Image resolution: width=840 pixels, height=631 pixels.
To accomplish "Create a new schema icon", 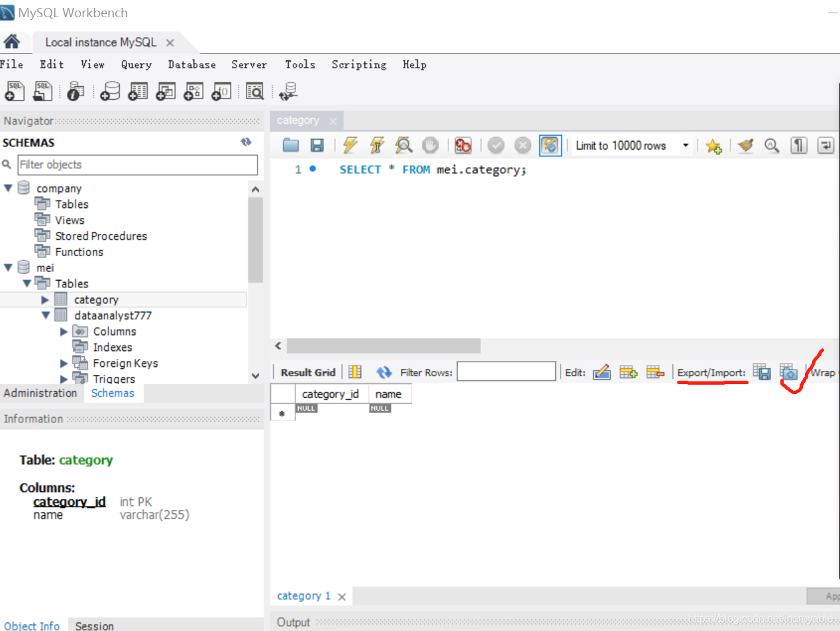I will [x=110, y=91].
